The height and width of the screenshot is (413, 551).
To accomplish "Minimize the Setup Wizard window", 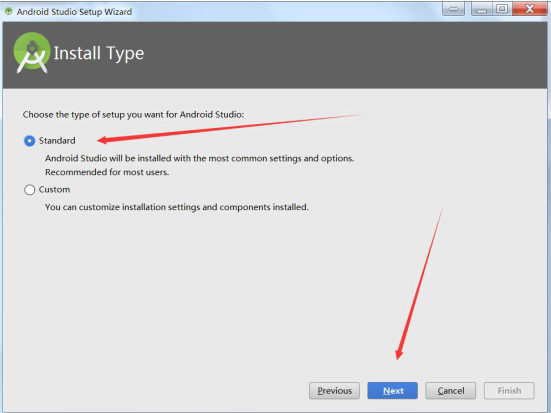I will 481,9.
